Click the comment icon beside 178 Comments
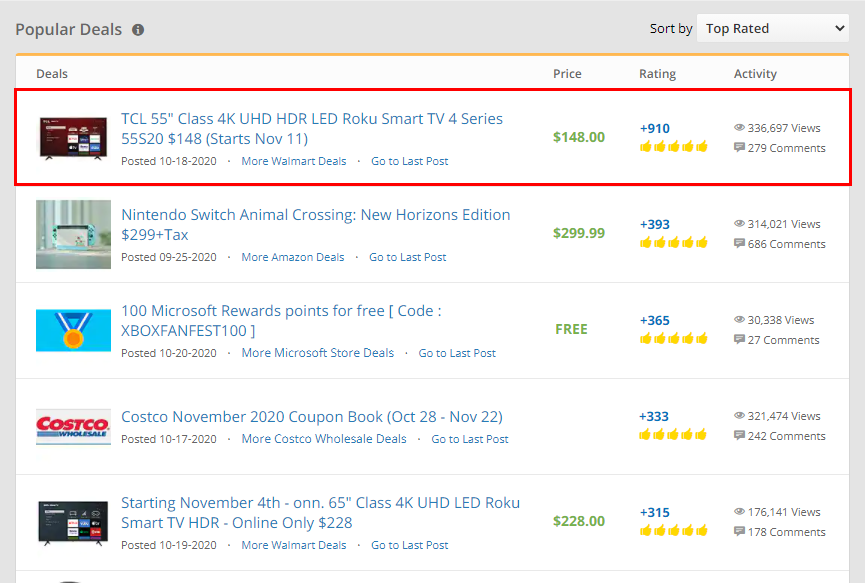This screenshot has width=865, height=583. pyautogui.click(x=739, y=531)
